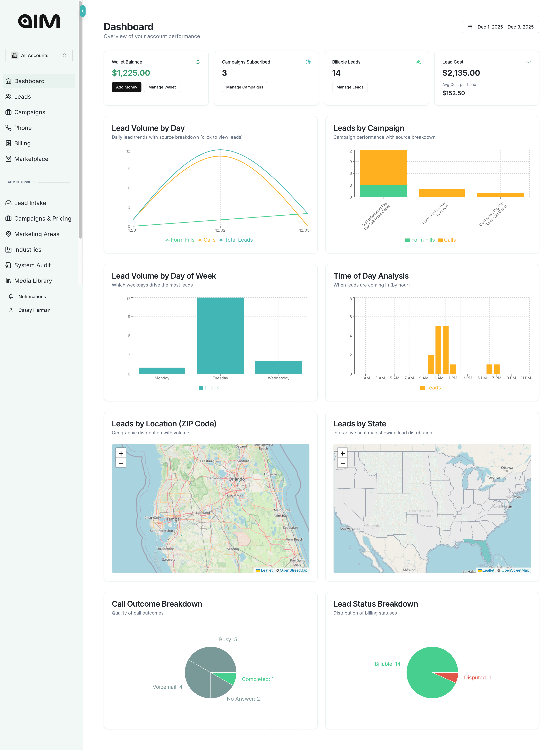
Task: Collapse the sidebar with chevron button
Action: 82,11
